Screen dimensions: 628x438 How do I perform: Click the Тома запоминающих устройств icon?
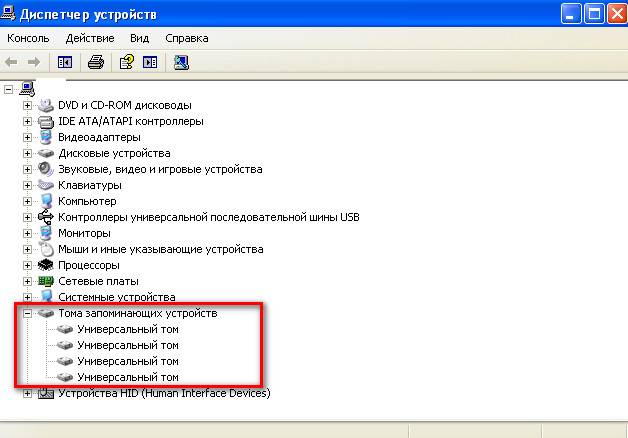(x=46, y=313)
